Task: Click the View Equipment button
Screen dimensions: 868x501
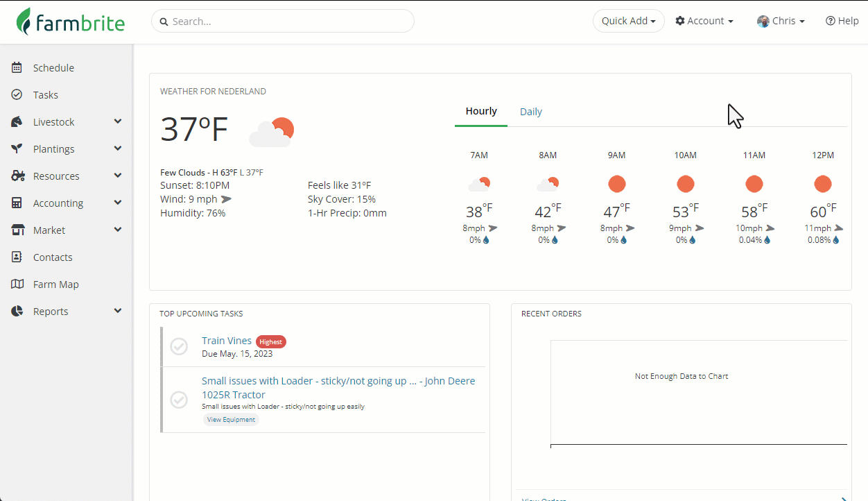Action: [x=231, y=419]
